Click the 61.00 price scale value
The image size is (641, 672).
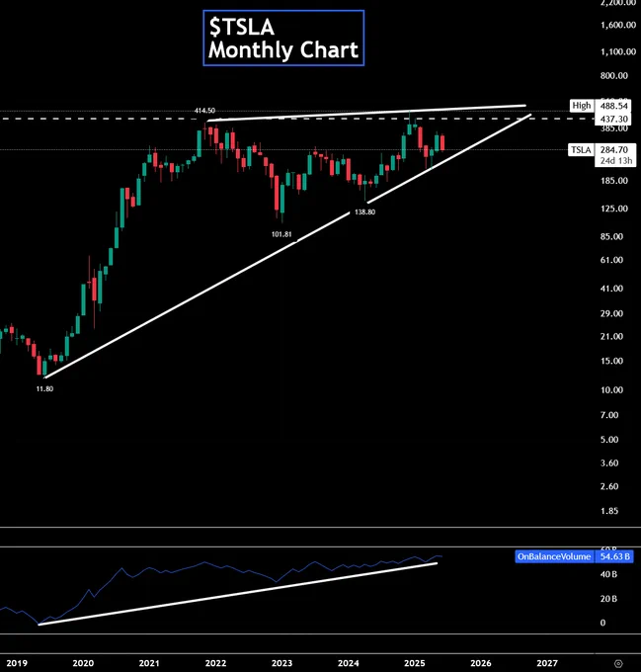coord(611,260)
